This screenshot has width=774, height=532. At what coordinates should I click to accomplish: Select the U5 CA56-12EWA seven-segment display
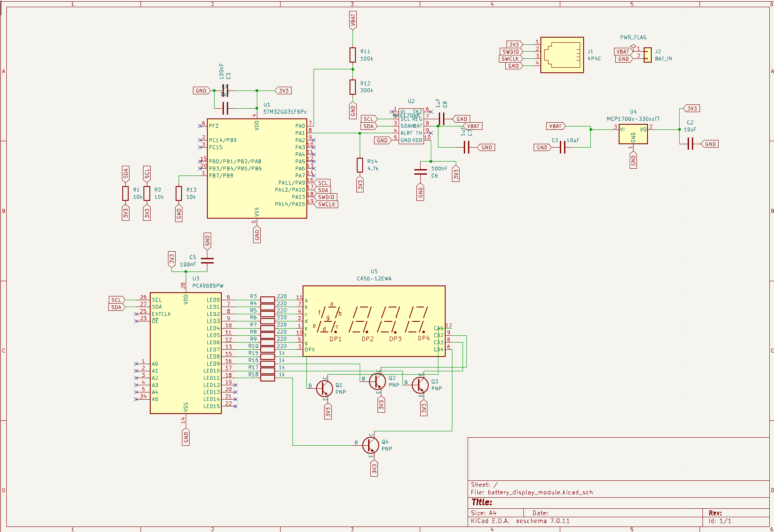374,321
